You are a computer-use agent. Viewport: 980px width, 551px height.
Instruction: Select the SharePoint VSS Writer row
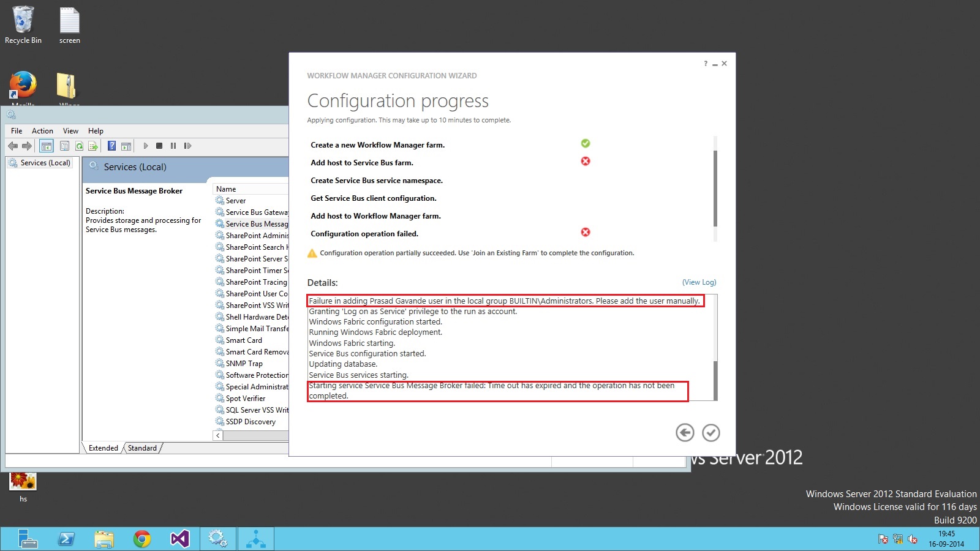point(251,305)
